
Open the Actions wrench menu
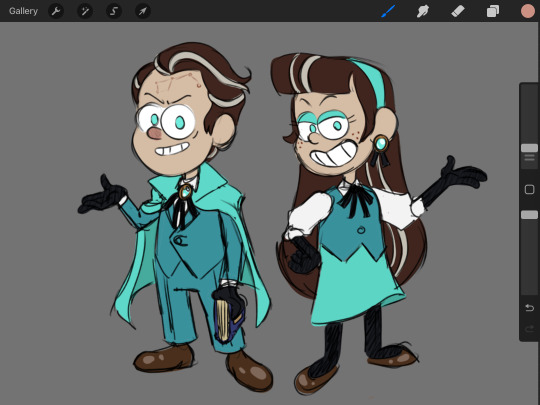56,11
